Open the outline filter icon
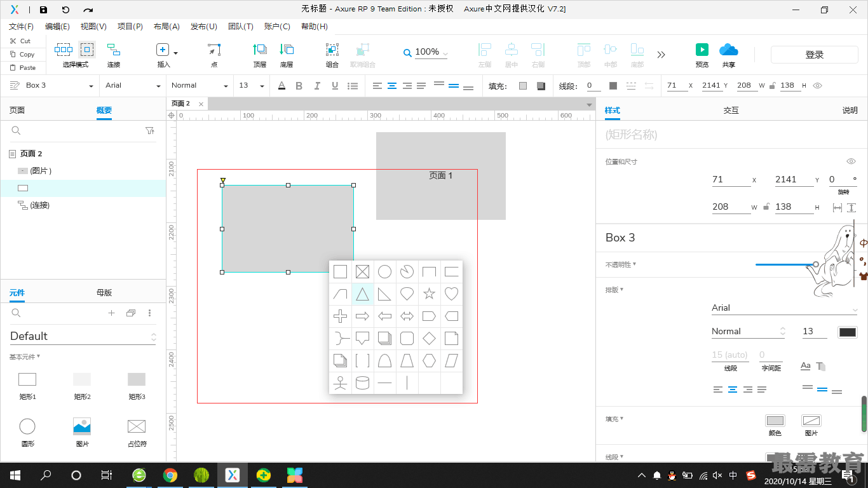The width and height of the screenshot is (868, 488). point(150,130)
